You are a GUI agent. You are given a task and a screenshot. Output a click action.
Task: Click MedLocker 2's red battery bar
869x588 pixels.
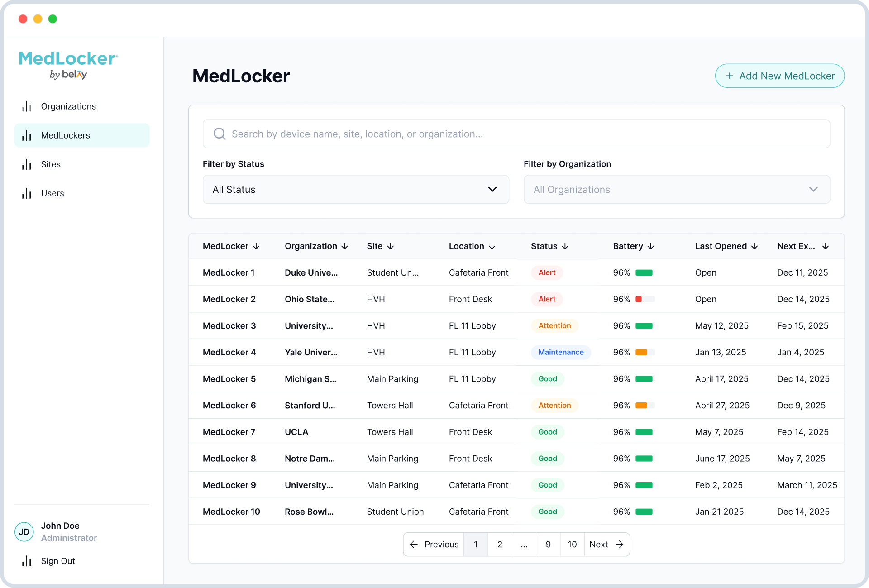pyautogui.click(x=639, y=299)
